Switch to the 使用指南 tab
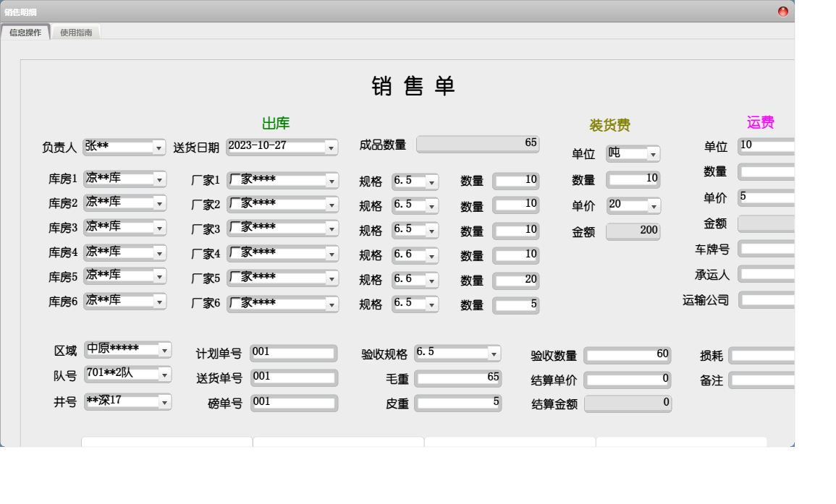836x504 pixels. coord(76,33)
